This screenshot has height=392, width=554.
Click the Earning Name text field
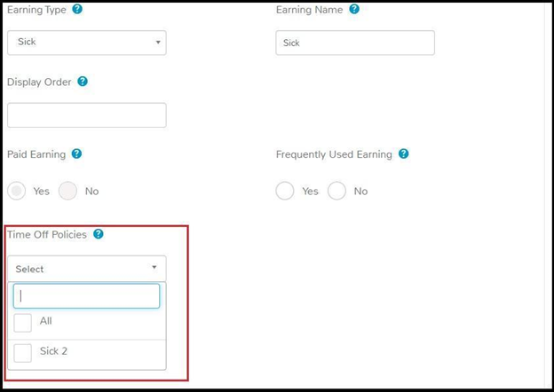(355, 43)
